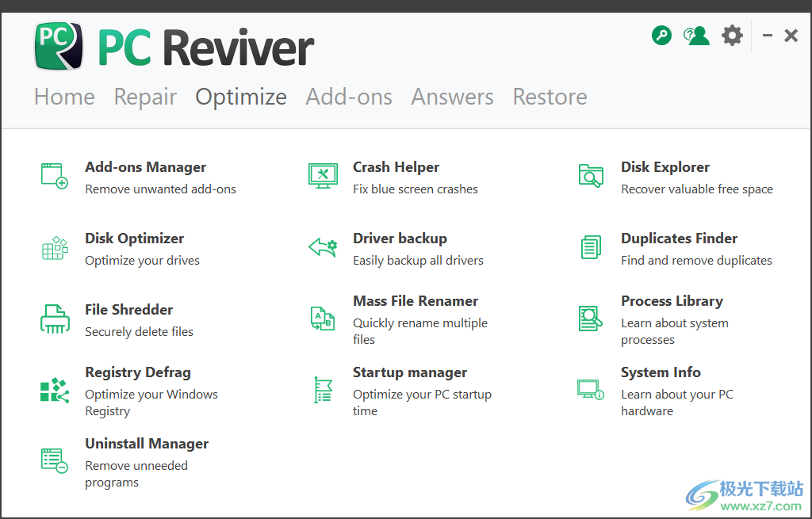This screenshot has height=519, width=812.
Task: Minimize the PC Reviver window
Action: tap(768, 36)
